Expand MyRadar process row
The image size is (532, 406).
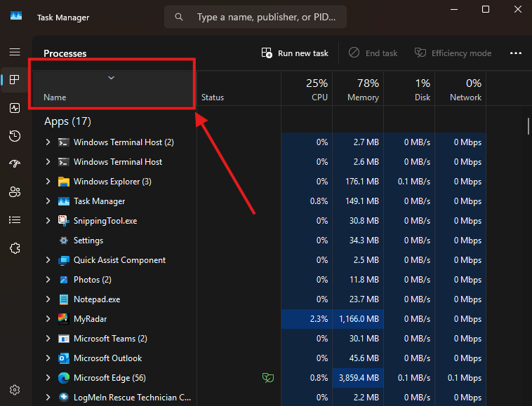[x=48, y=319]
